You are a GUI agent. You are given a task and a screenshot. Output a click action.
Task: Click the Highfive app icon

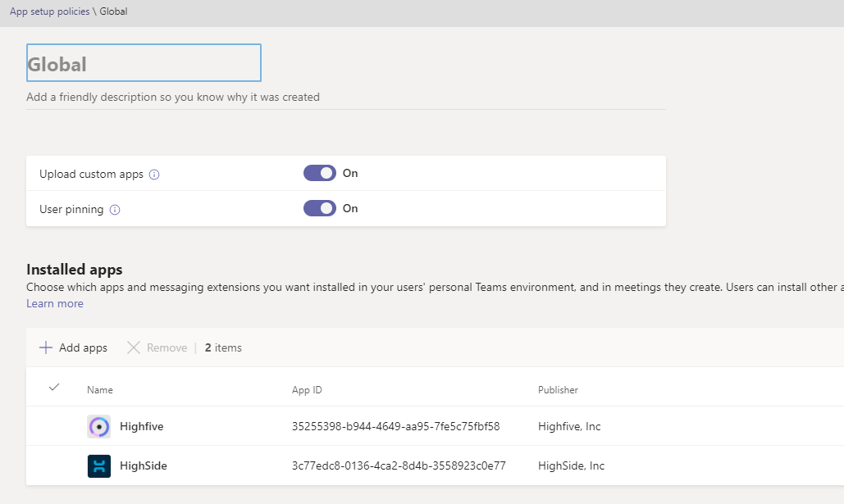pyautogui.click(x=98, y=426)
